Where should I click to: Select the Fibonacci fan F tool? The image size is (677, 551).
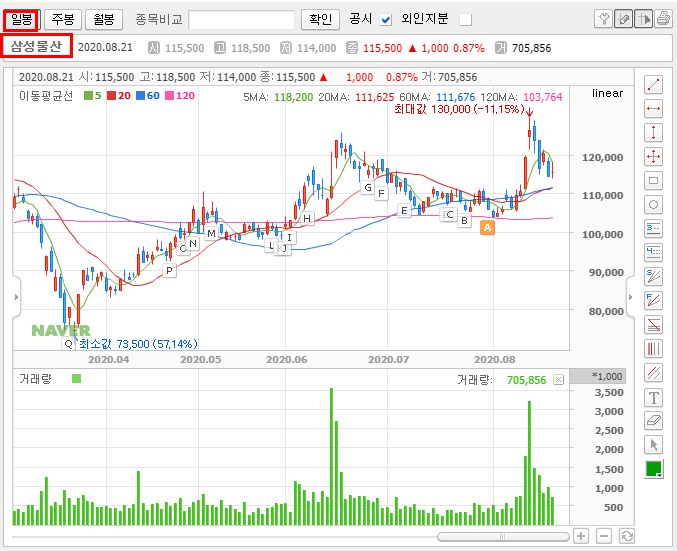pyautogui.click(x=653, y=301)
